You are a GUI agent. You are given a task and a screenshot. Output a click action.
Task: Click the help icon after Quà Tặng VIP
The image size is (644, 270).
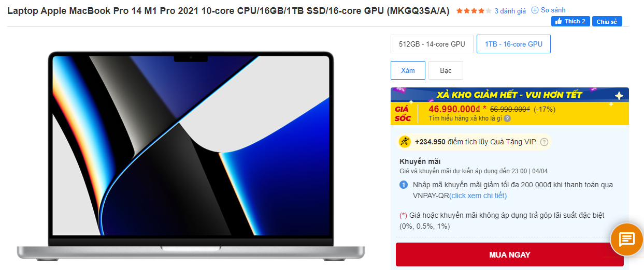click(x=544, y=142)
